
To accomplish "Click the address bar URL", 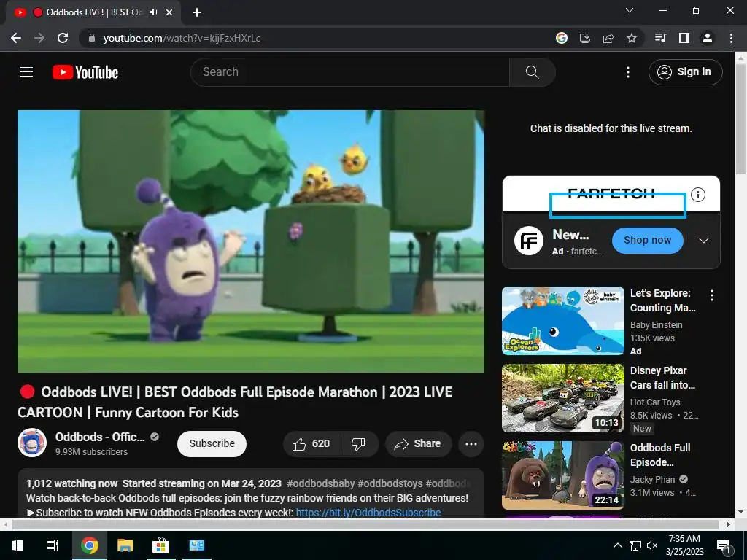I will point(182,38).
